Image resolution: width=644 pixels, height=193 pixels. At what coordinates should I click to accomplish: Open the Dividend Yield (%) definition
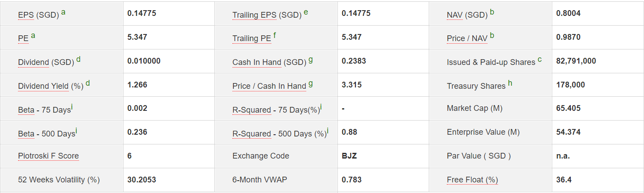[43, 86]
